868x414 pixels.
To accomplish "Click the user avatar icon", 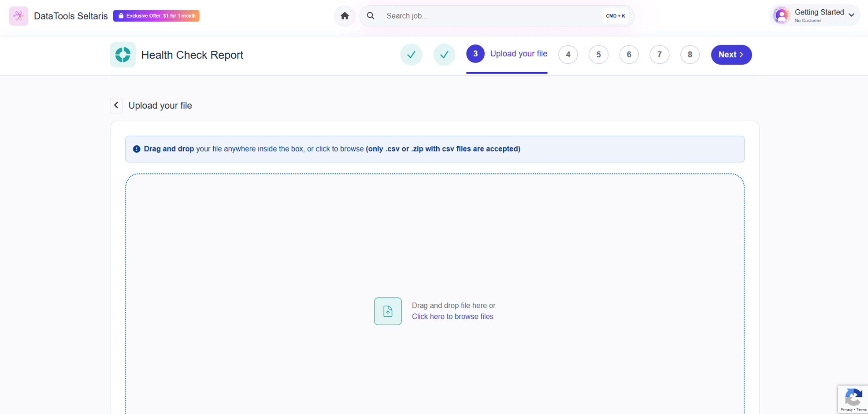I will coord(781,16).
